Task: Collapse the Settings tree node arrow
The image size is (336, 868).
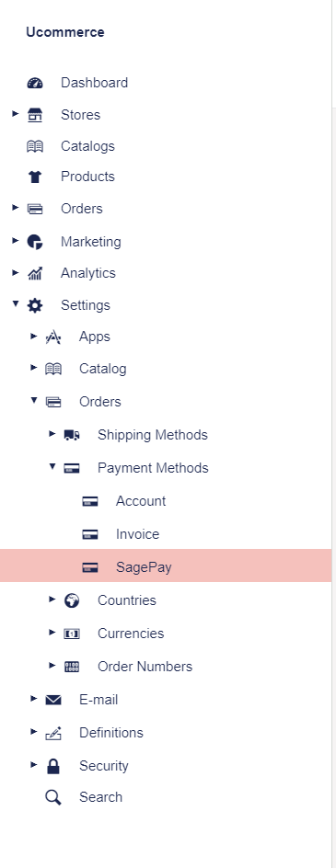Action: [16, 304]
